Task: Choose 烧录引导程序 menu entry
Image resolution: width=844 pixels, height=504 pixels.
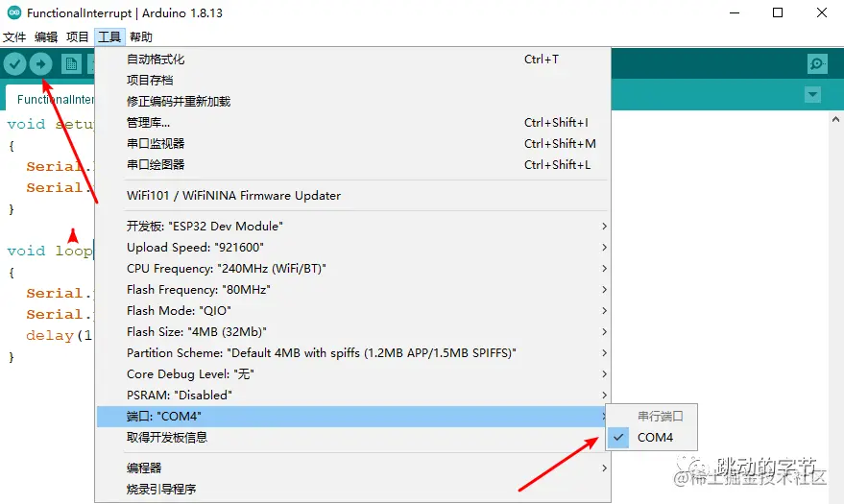Action: pyautogui.click(x=353, y=489)
